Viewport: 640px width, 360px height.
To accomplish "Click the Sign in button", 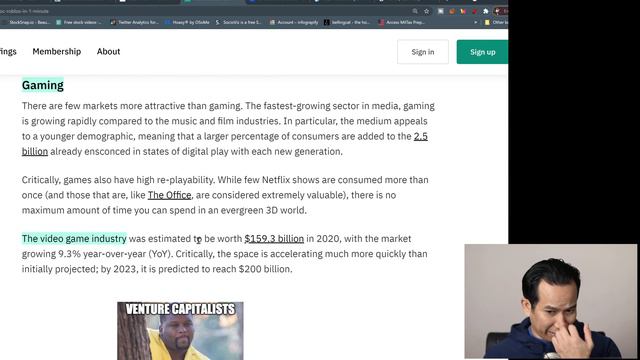I will (x=422, y=52).
